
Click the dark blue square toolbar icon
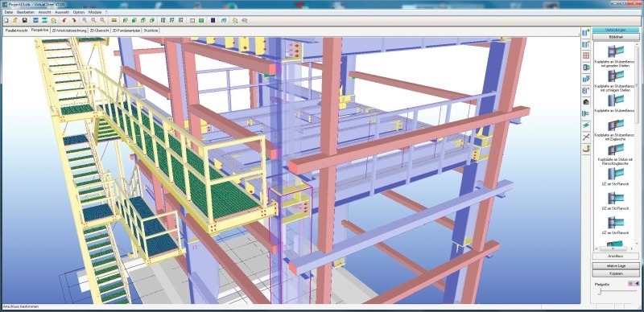pos(213,20)
